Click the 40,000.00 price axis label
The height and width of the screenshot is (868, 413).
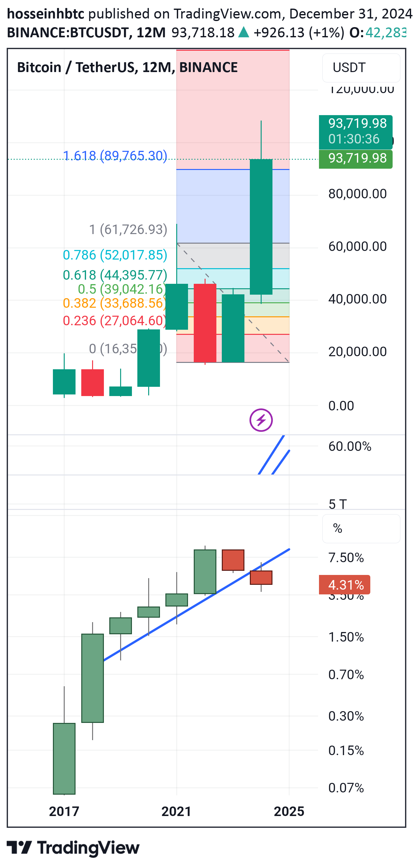pyautogui.click(x=358, y=299)
